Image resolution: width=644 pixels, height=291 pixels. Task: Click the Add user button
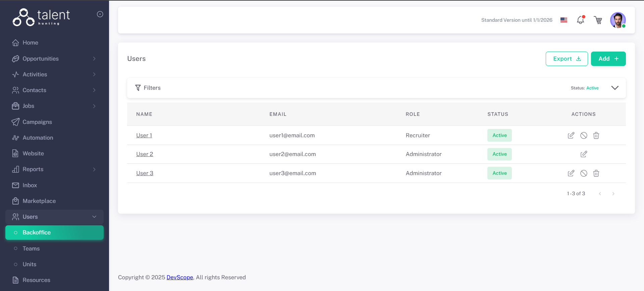pyautogui.click(x=608, y=59)
